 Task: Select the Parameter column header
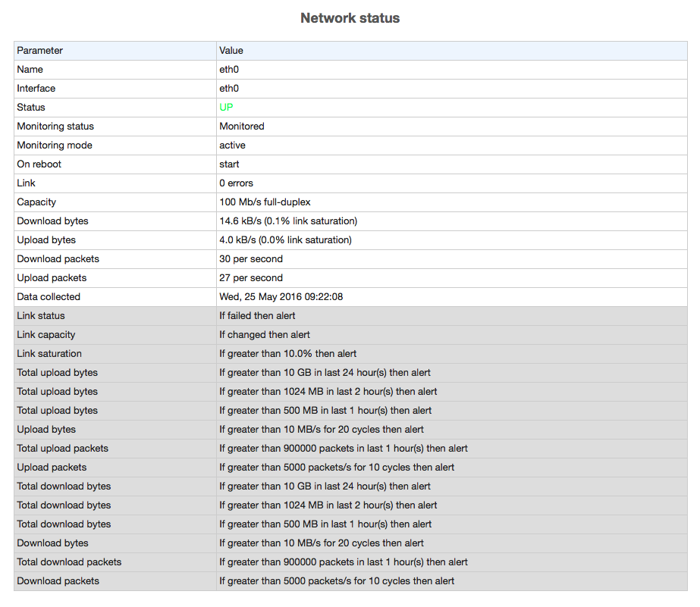tap(39, 51)
